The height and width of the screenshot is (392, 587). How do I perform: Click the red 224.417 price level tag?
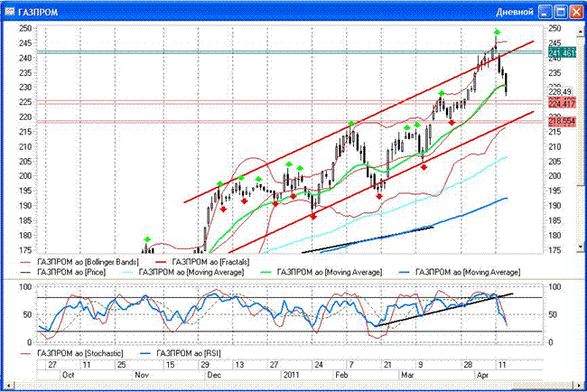(x=562, y=103)
